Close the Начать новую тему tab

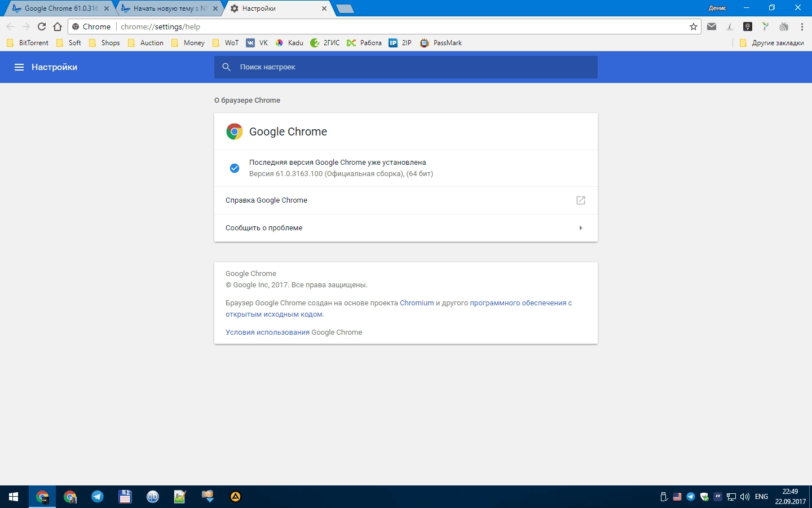point(215,8)
